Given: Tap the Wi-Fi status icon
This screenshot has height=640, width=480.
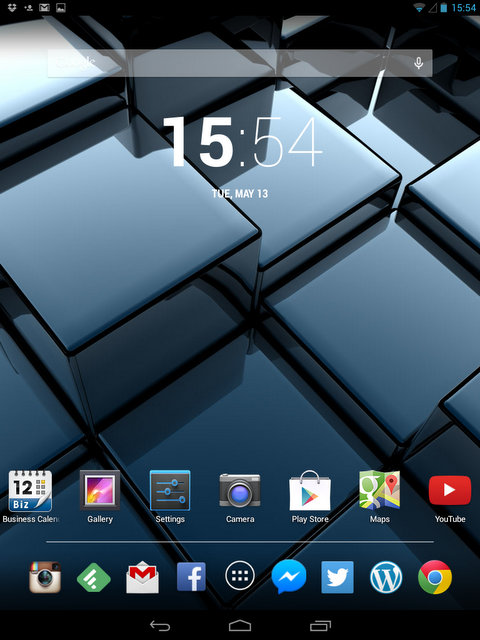Looking at the screenshot, I should pyautogui.click(x=419, y=8).
